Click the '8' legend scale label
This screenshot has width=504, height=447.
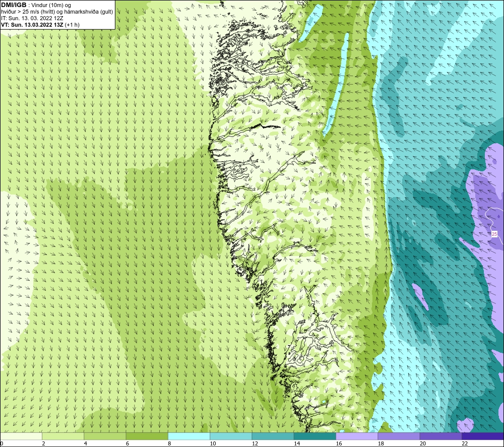[x=169, y=443]
